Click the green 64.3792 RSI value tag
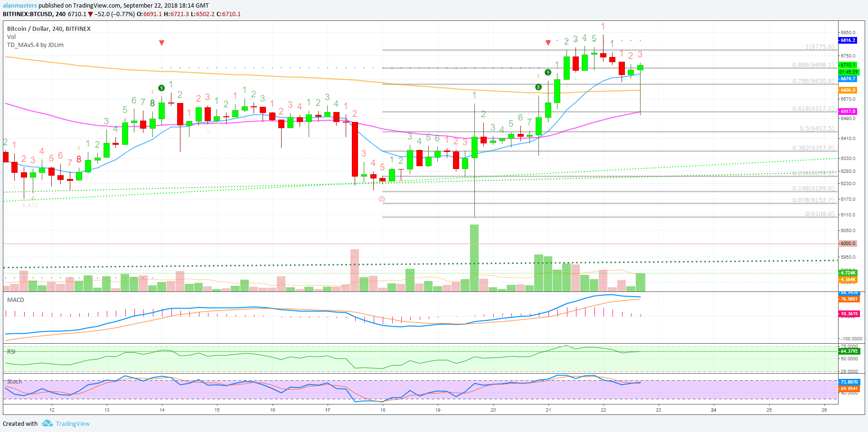The height and width of the screenshot is (432, 868). click(849, 351)
